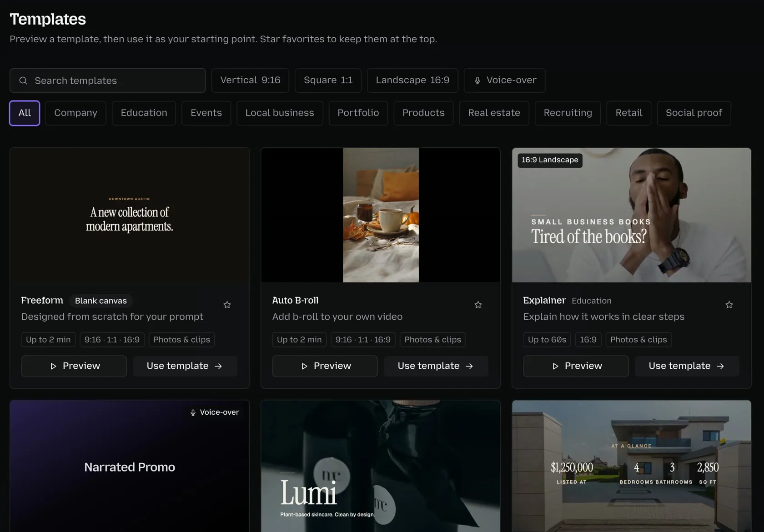Toggle the Voice-over filter

pos(504,80)
